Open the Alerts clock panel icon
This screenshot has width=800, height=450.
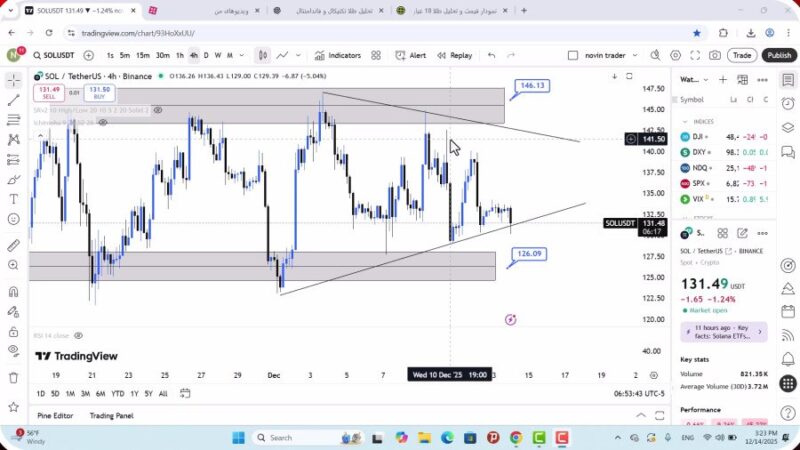tap(789, 103)
